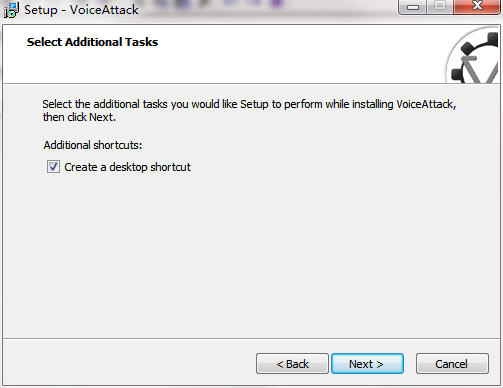Toggle the desktop shortcut checkbox
The width and height of the screenshot is (503, 388).
coord(53,167)
